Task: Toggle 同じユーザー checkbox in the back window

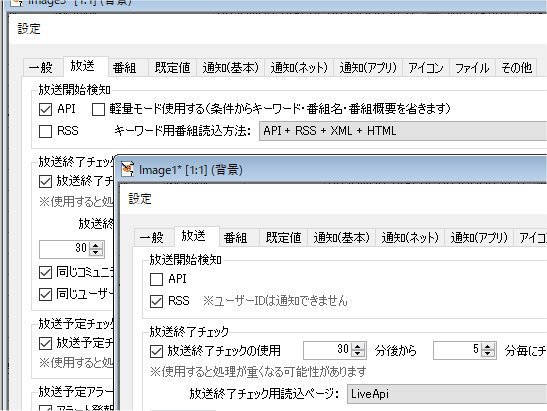Action: pos(45,294)
